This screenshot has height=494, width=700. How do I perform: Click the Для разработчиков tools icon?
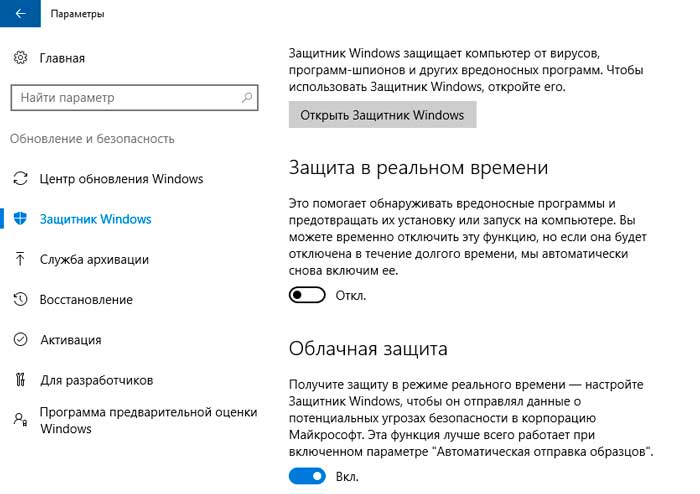(21, 379)
